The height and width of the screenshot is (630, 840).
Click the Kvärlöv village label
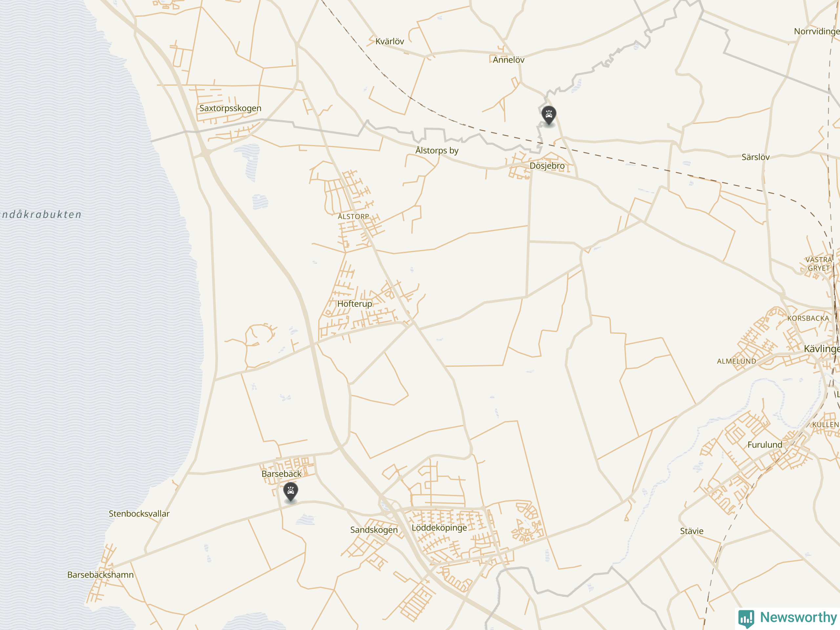[x=389, y=41]
